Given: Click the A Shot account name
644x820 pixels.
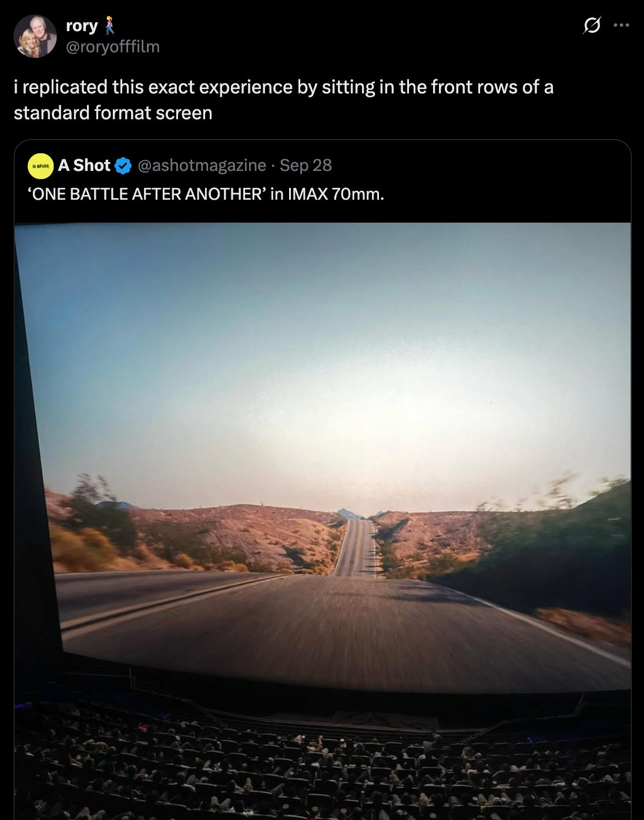Looking at the screenshot, I should (x=84, y=166).
